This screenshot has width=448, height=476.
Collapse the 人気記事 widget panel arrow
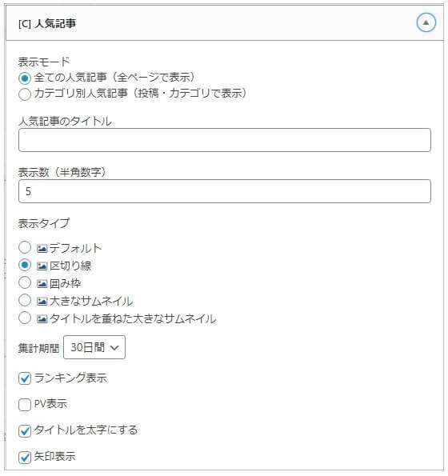(426, 22)
